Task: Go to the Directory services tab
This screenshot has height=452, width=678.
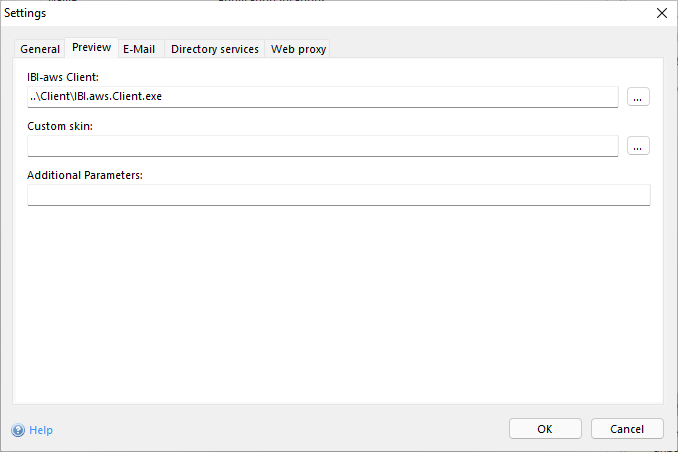Action: (215, 49)
